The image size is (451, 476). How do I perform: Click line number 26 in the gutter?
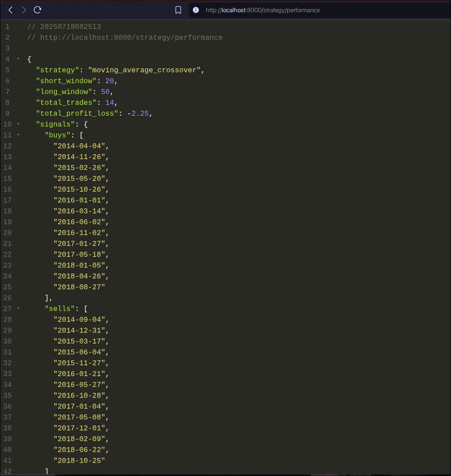(x=7, y=298)
